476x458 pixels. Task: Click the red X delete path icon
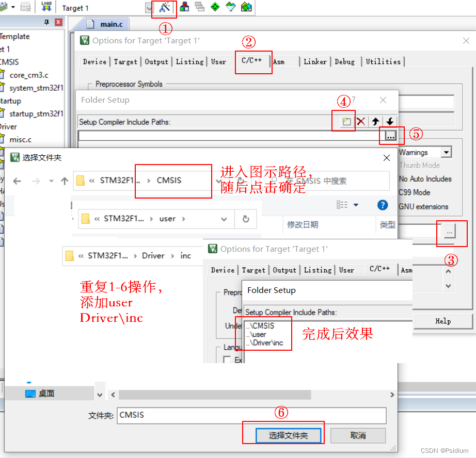coord(361,121)
